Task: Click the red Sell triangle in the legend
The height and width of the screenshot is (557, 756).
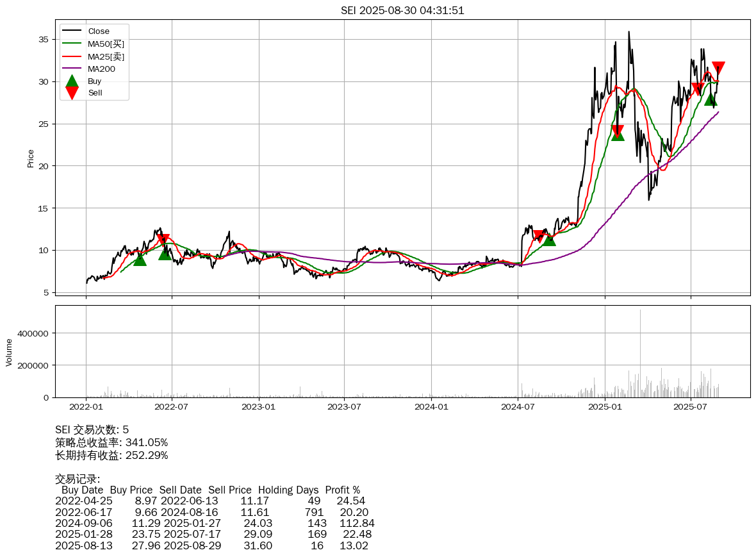Action: pos(72,93)
